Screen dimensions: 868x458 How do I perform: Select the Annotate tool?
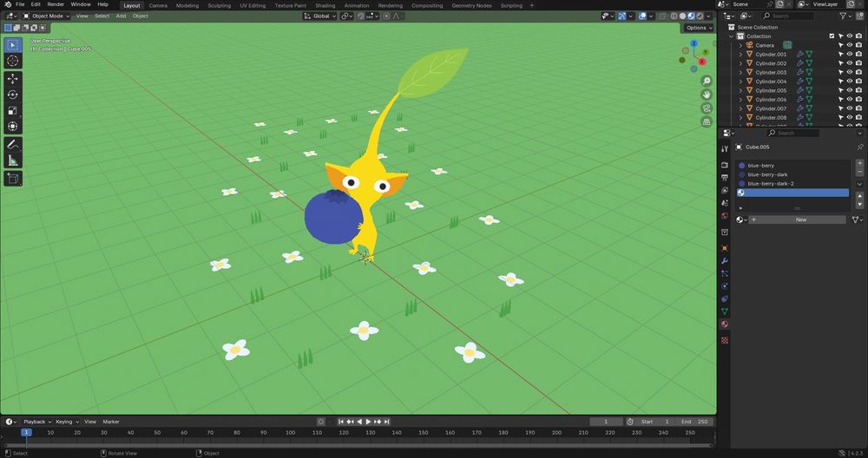coord(13,145)
